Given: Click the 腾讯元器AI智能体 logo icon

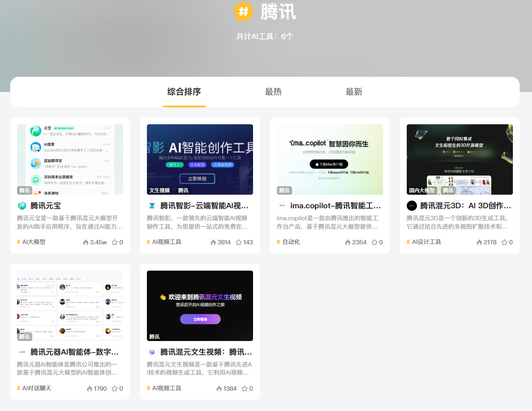Looking at the screenshot, I should (x=22, y=352).
